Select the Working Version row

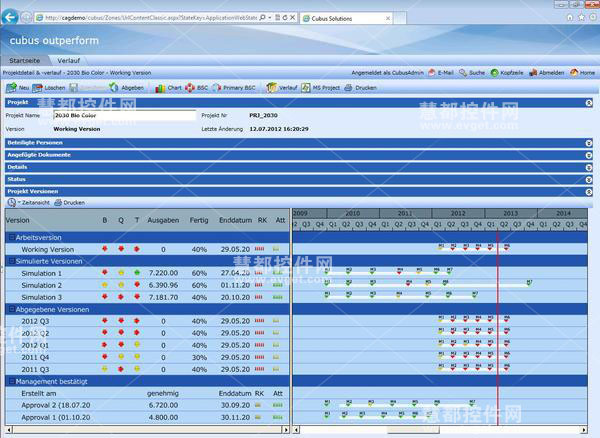click(x=147, y=249)
